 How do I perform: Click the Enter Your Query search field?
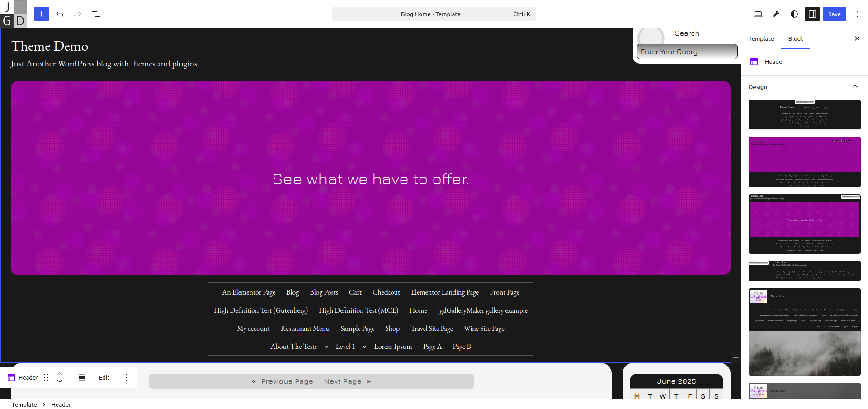(x=686, y=52)
